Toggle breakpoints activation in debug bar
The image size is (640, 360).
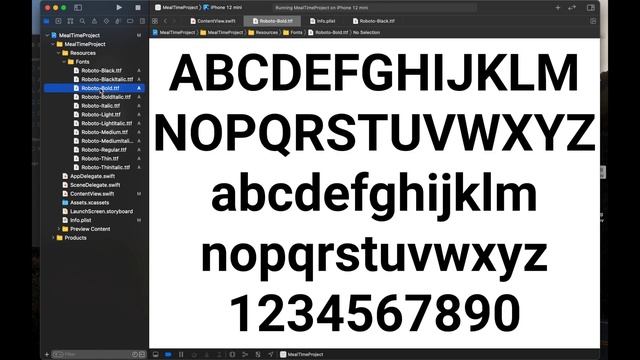168,354
